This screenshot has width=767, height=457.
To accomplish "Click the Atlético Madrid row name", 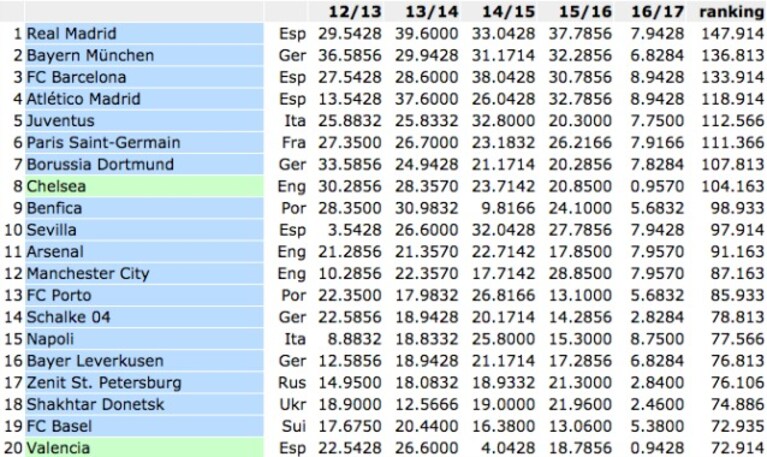I will pyautogui.click(x=84, y=99).
